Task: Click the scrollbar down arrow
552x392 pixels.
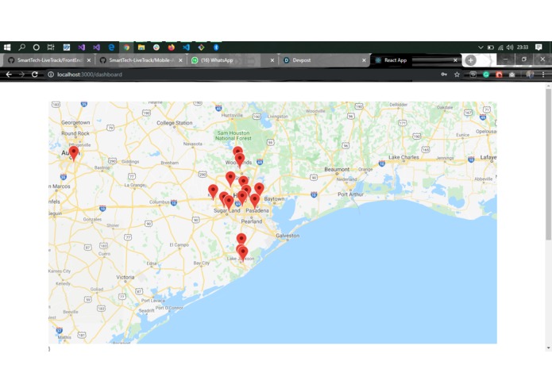Action: (548, 348)
